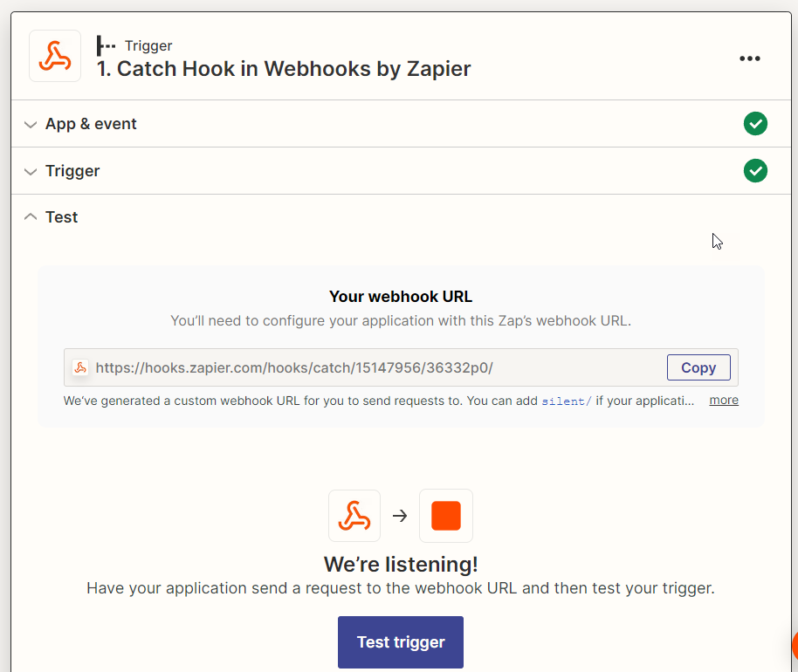Select the Test section label
Screen dimensions: 798x672
click(62, 217)
